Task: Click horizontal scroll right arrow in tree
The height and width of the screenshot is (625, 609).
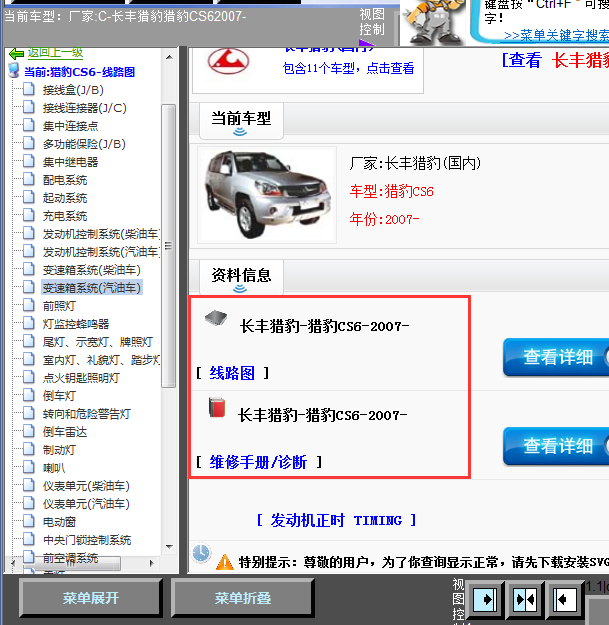Action: [x=151, y=563]
